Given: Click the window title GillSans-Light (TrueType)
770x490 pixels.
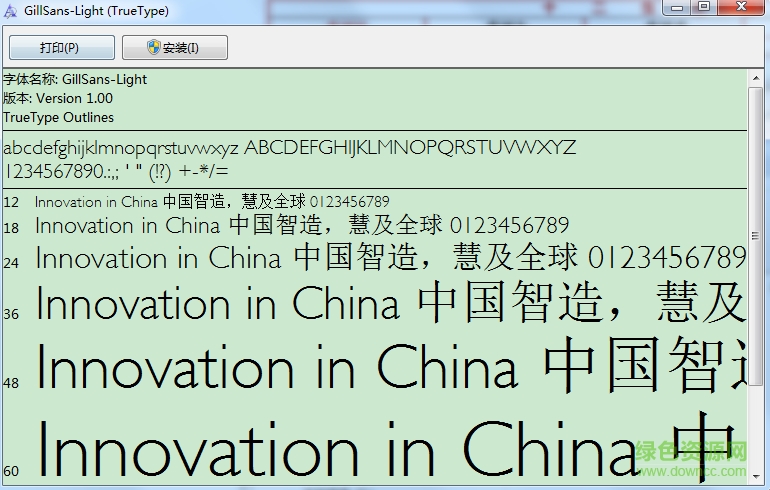Looking at the screenshot, I should point(96,11).
